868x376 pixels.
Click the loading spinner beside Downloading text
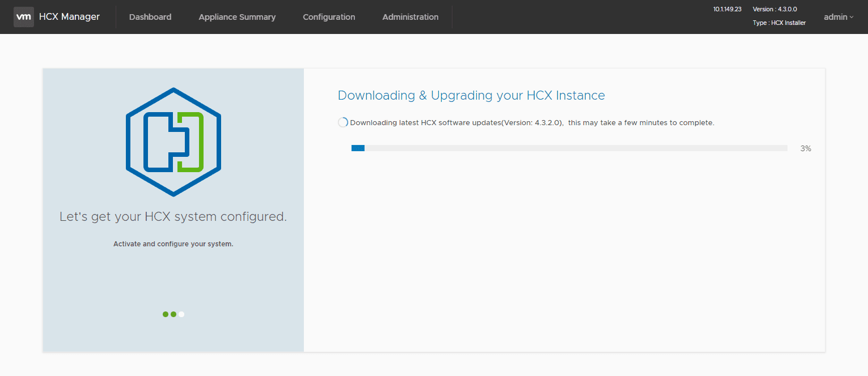[x=342, y=122]
